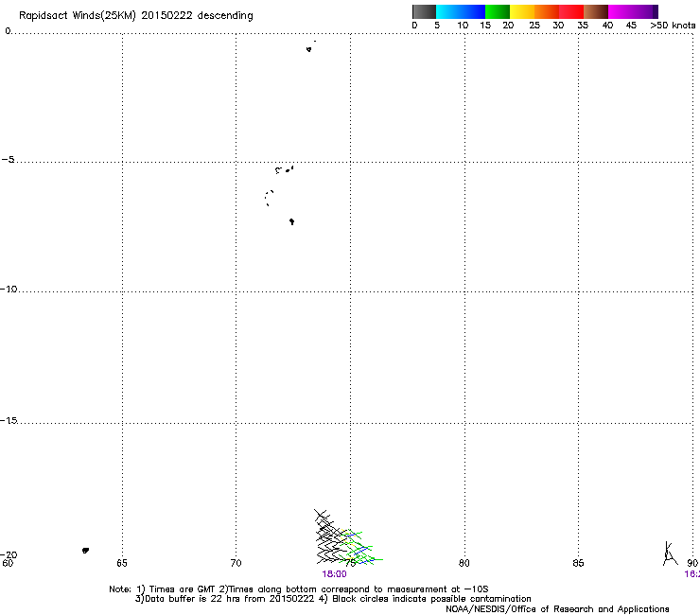Screen dimensions: 700x615
Task: Click the latitude label '-5'
Action: point(8,160)
